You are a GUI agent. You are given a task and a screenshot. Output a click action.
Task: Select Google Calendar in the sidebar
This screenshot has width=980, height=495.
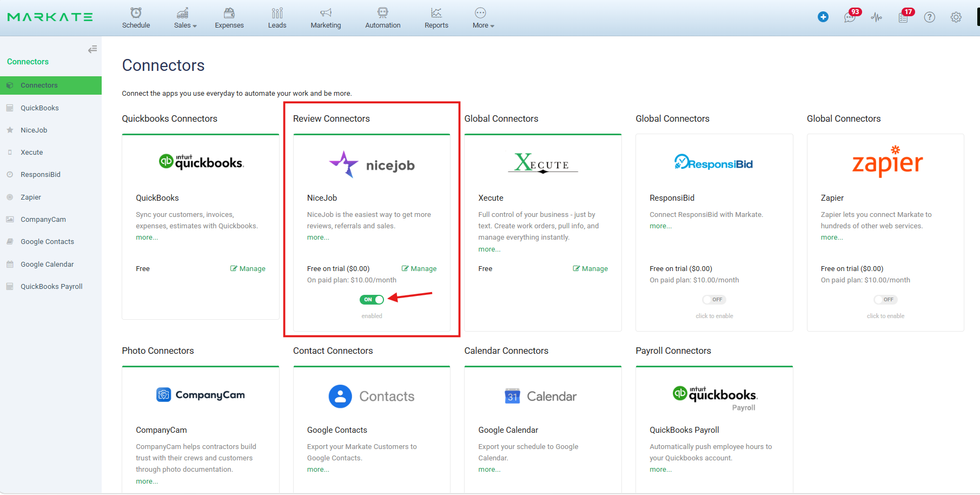pyautogui.click(x=51, y=265)
